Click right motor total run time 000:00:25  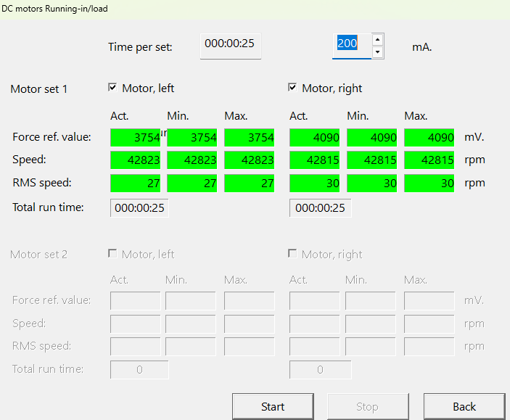coord(321,208)
